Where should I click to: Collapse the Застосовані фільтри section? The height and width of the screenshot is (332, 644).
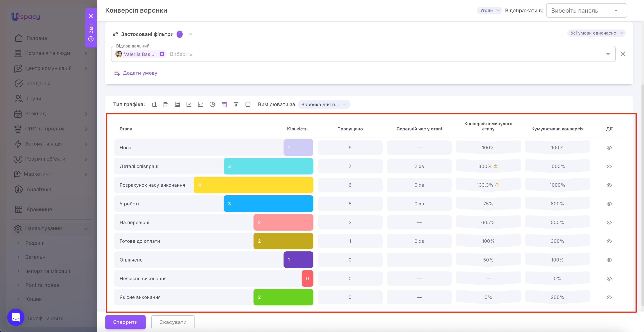click(x=190, y=34)
